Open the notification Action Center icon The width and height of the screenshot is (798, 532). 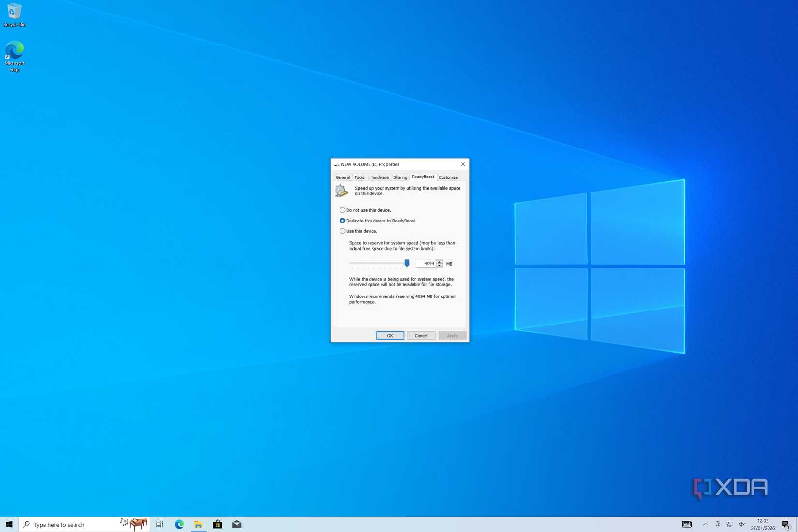(x=786, y=524)
